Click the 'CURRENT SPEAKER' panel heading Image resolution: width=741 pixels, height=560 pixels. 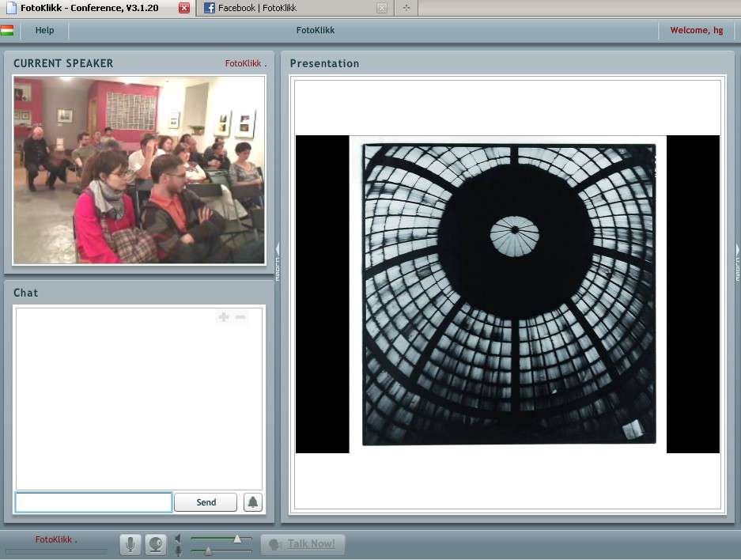(63, 63)
